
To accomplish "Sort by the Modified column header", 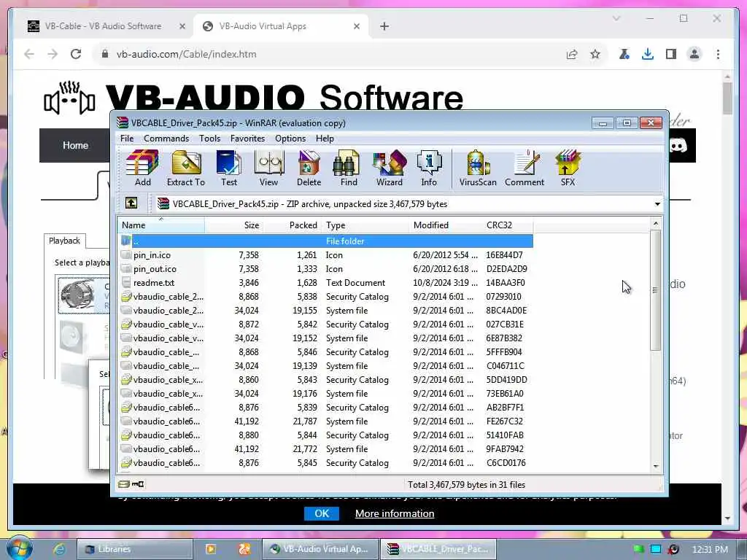I will 446,225.
